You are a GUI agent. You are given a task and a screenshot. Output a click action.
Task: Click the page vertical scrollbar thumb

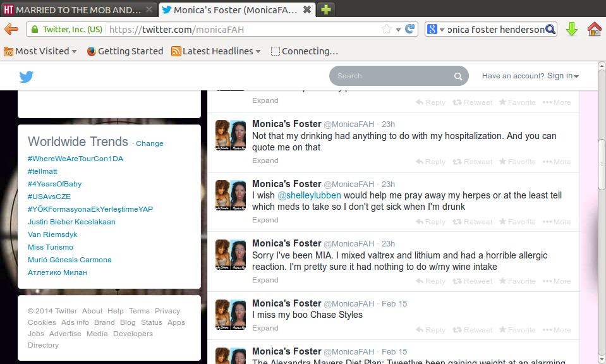pyautogui.click(x=602, y=164)
